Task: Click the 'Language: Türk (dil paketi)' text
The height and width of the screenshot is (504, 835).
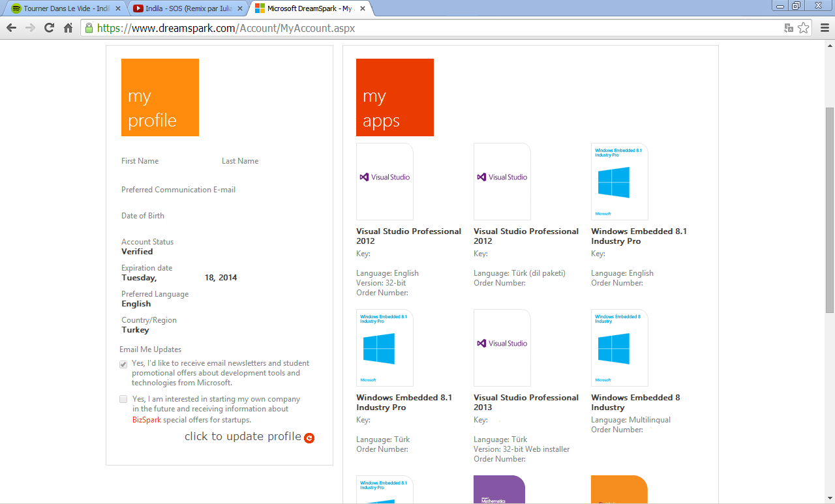Action: [519, 273]
